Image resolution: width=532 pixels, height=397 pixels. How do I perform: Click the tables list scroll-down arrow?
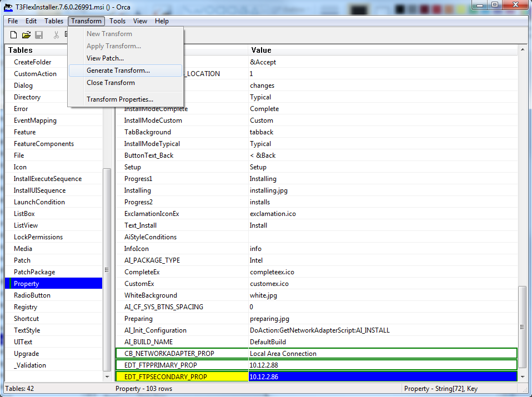tap(107, 376)
